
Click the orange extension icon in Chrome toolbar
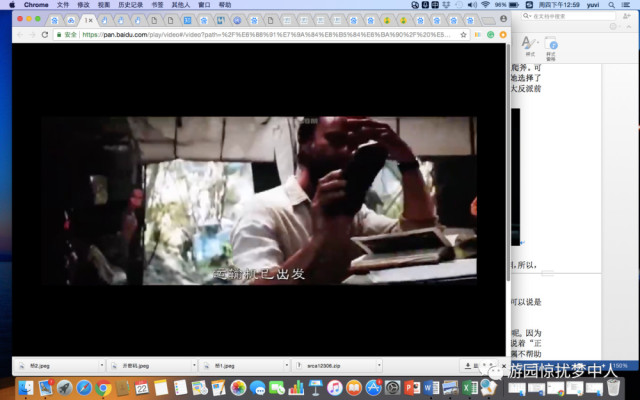coord(503,35)
